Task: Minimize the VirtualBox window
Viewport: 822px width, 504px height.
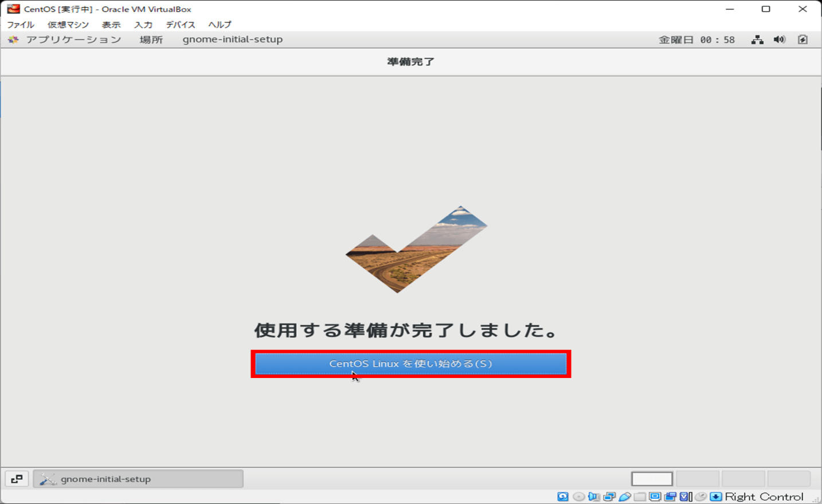Action: click(730, 9)
